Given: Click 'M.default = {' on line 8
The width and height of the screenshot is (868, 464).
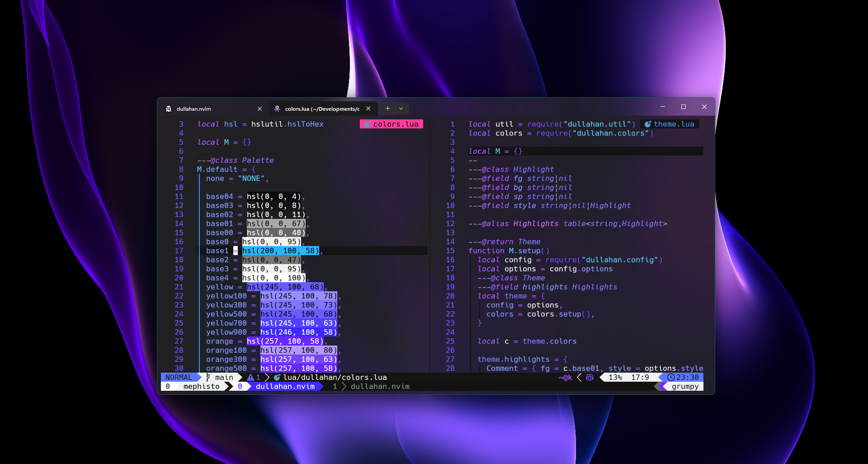Looking at the screenshot, I should (226, 169).
